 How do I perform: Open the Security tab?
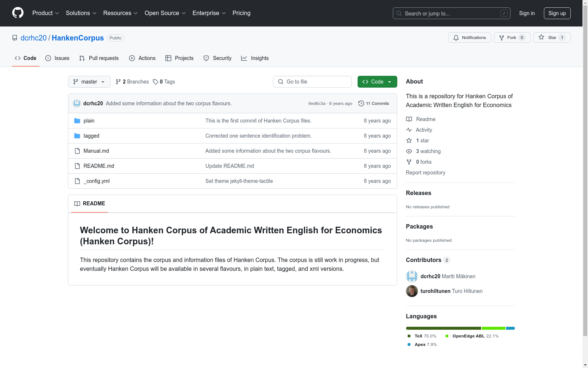pos(218,58)
